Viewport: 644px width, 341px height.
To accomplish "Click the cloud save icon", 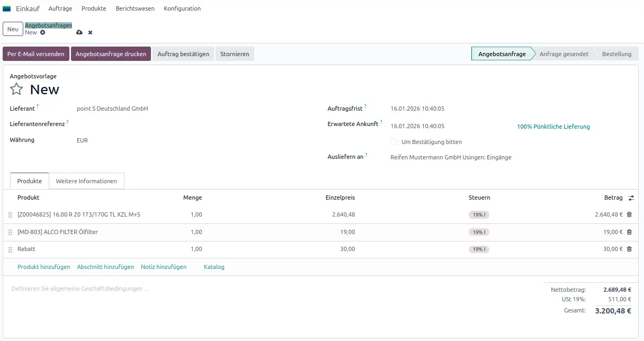I will pos(79,32).
